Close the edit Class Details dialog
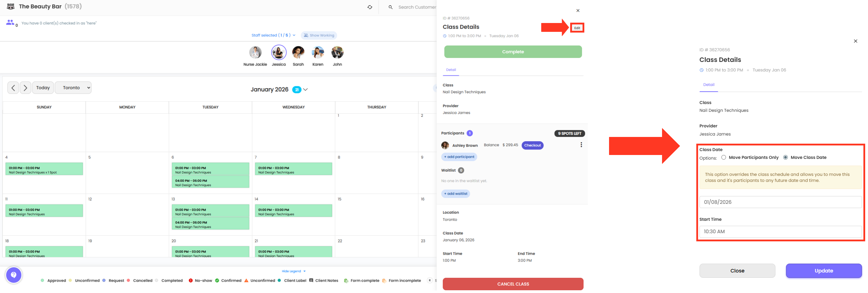Viewport: 868px width, 293px height. click(x=856, y=41)
